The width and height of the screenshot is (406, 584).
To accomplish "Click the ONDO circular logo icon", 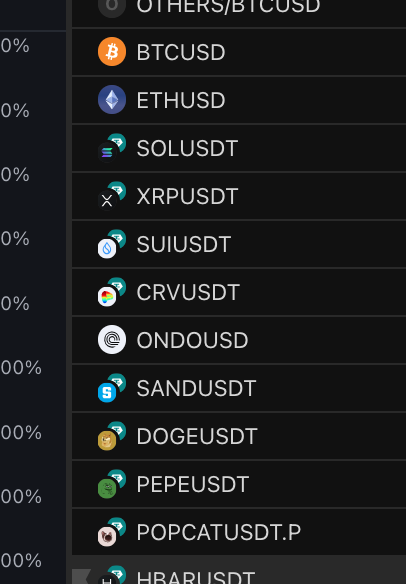I will click(x=112, y=340).
